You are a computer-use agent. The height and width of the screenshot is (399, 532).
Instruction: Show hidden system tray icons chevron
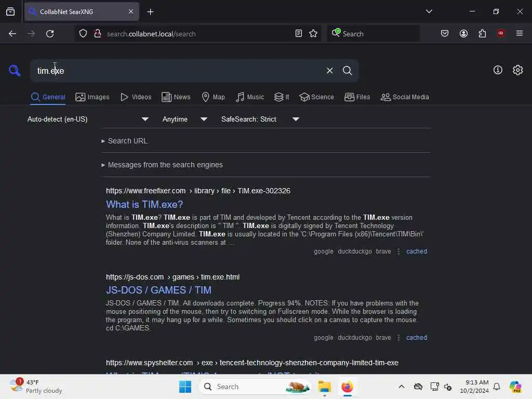coord(402,387)
